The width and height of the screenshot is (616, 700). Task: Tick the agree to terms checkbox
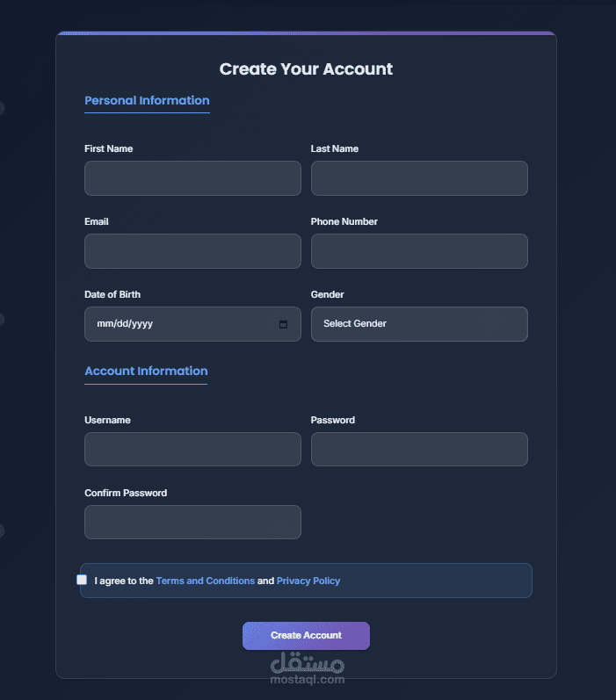click(82, 580)
